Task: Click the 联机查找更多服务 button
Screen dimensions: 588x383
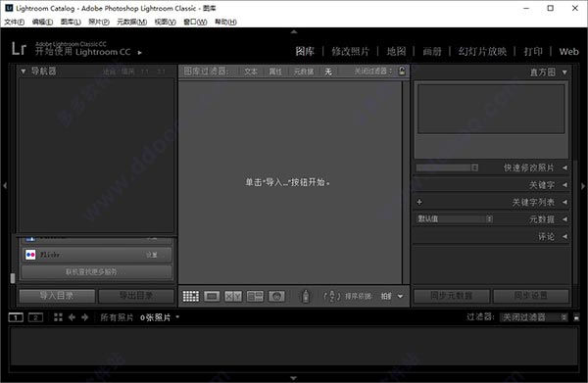Action: point(97,272)
